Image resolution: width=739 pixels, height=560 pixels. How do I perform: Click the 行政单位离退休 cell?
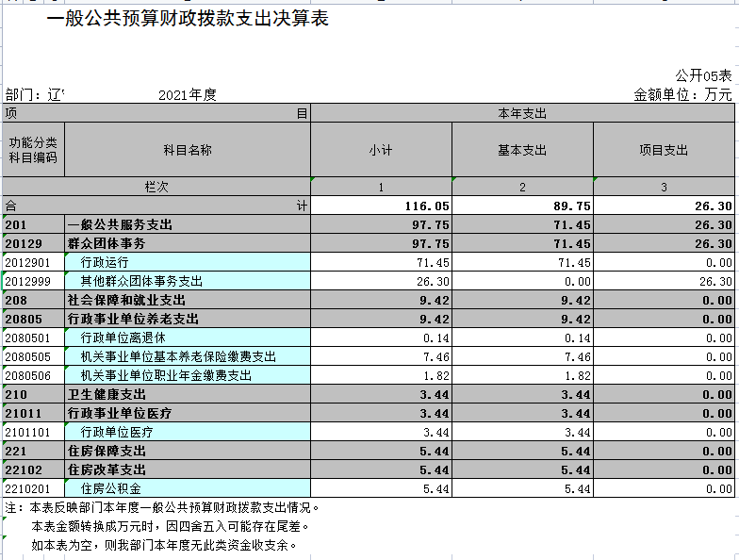[188, 338]
